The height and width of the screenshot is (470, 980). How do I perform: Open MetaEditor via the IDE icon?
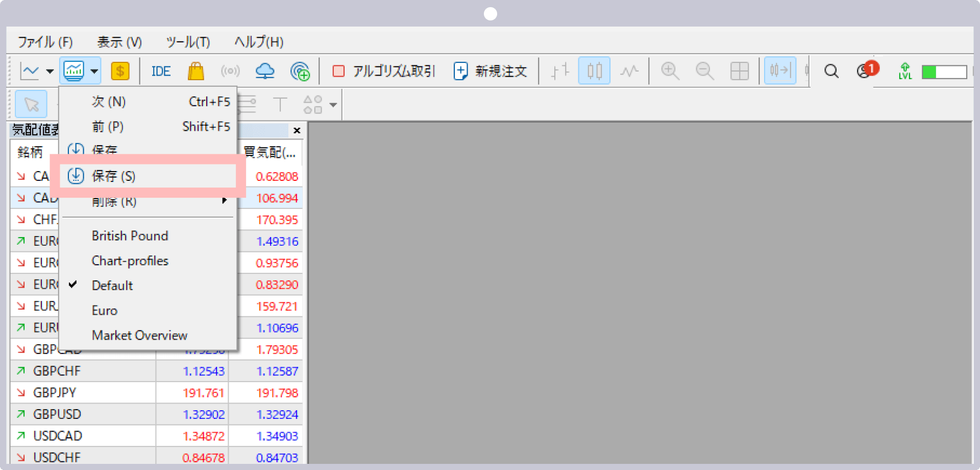point(160,71)
